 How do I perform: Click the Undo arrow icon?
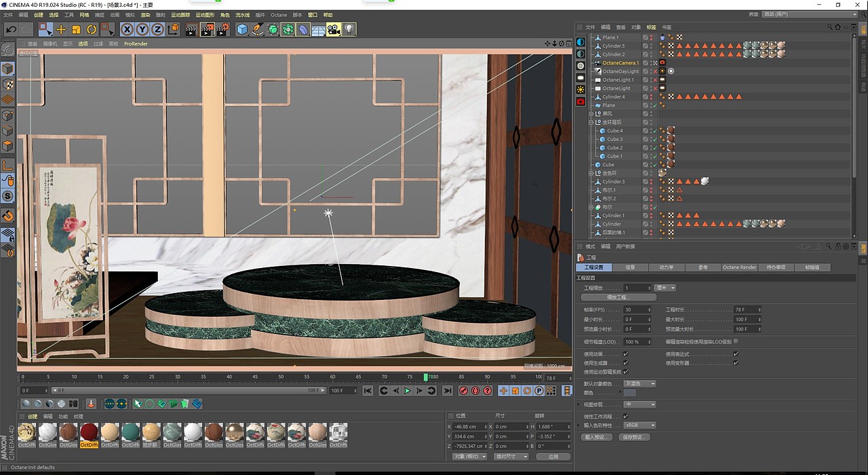point(12,29)
